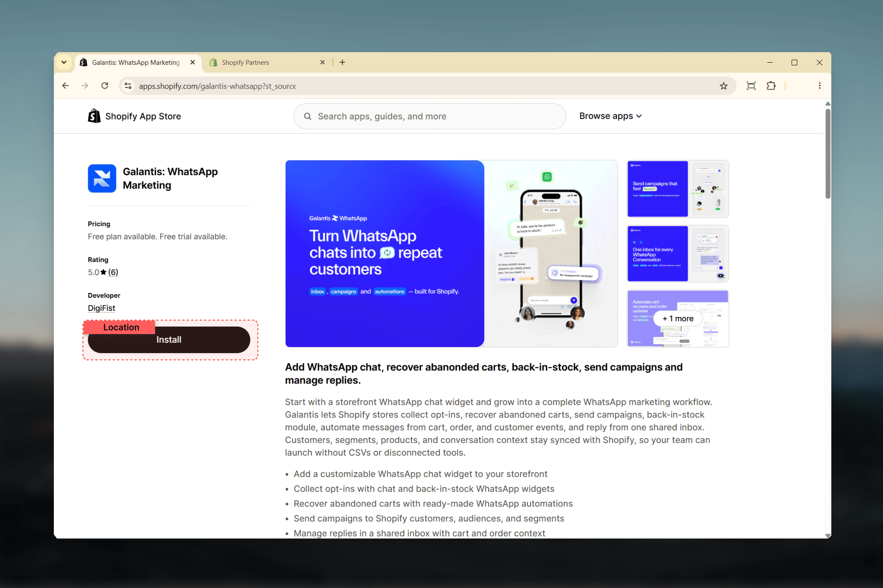Go to Shopify App Store home
Viewport: 883px width, 588px height.
[134, 116]
